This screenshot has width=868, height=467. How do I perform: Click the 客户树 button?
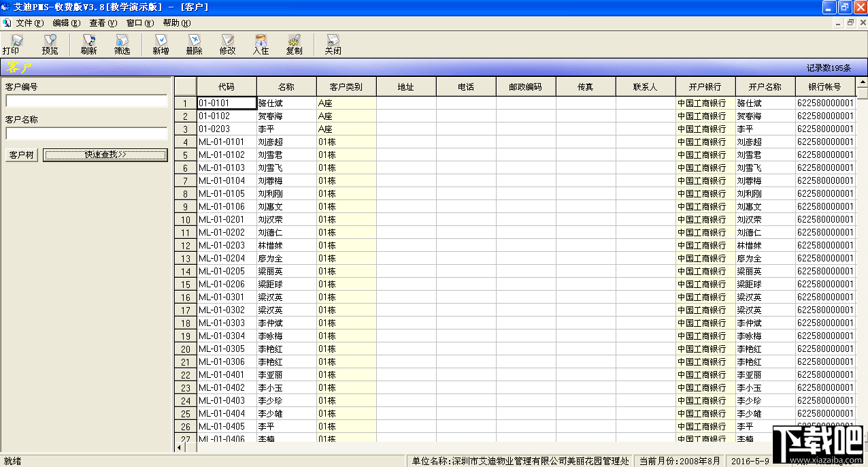tap(22, 155)
